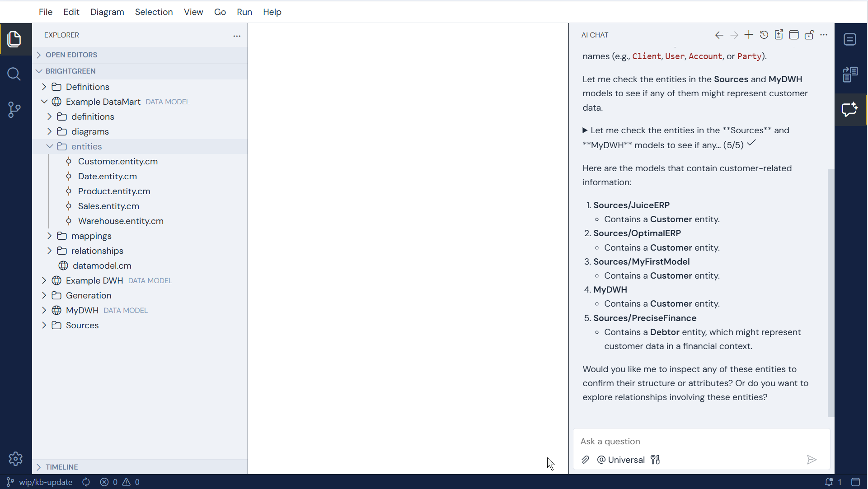The image size is (868, 489).
Task: Select the @ Universal agent button
Action: [621, 460]
